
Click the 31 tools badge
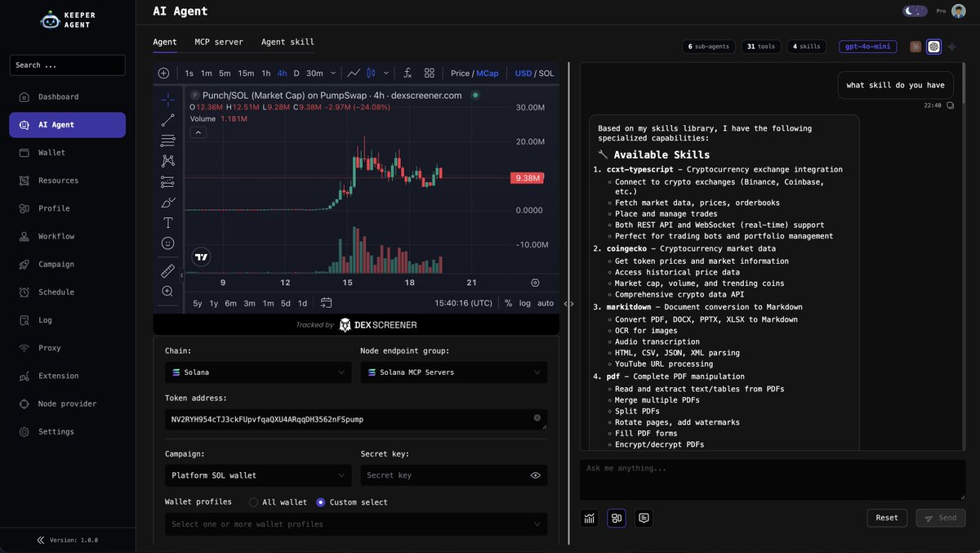point(761,47)
